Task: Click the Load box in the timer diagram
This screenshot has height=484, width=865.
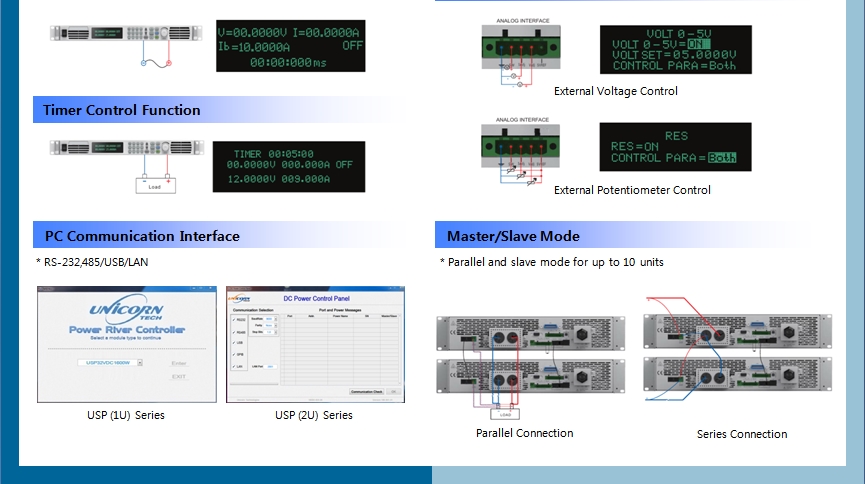Action: coord(156,186)
